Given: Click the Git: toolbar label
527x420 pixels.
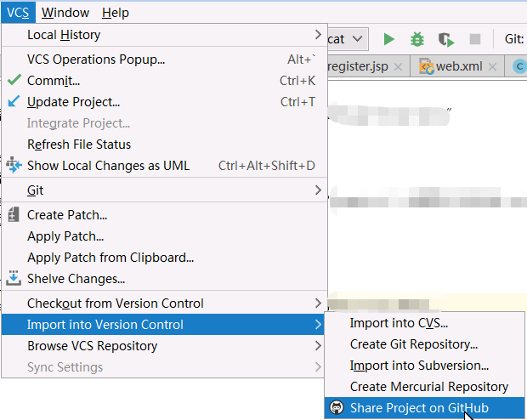Looking at the screenshot, I should pyautogui.click(x=514, y=39).
